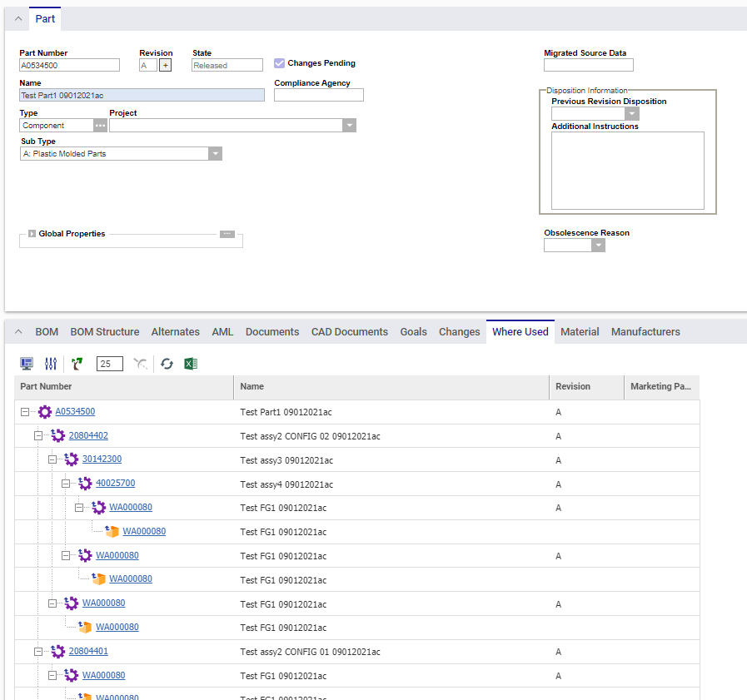Click the monitor view icon in toolbar
The image size is (747, 700).
pyautogui.click(x=27, y=364)
